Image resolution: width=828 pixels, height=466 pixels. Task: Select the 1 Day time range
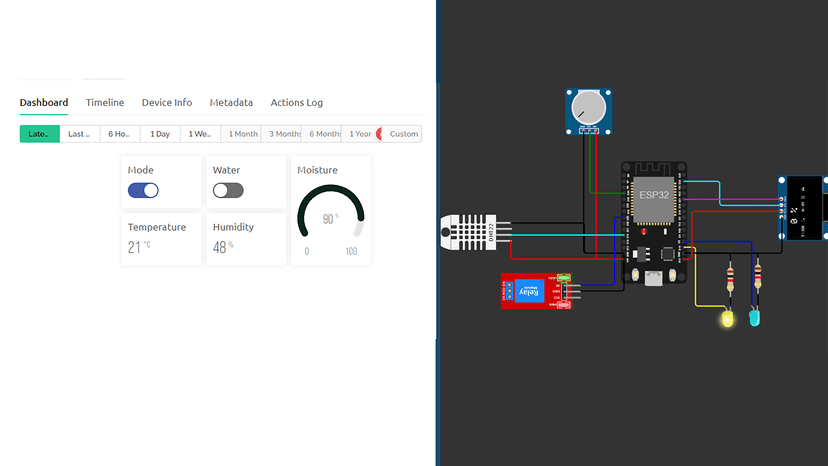click(160, 134)
